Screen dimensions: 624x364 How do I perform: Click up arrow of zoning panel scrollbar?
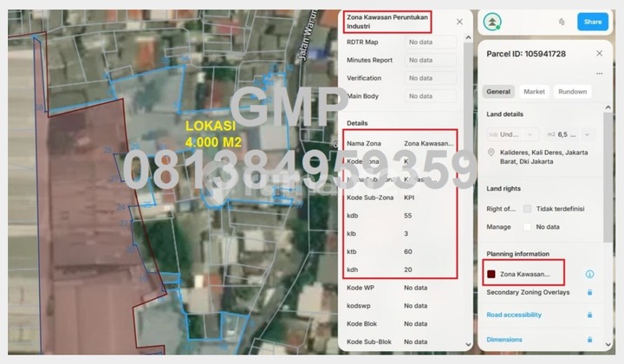coord(468,38)
